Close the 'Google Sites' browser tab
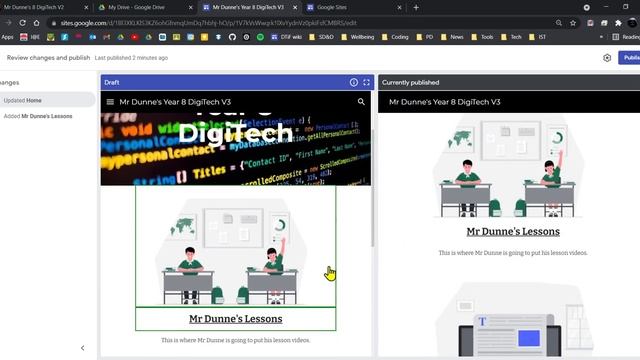Screen dimensions: 640x360 tap(399, 7)
